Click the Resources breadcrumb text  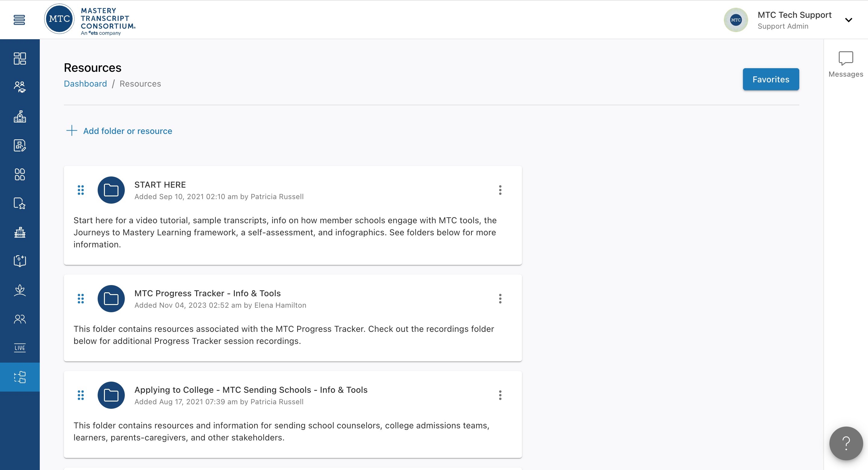coord(140,84)
